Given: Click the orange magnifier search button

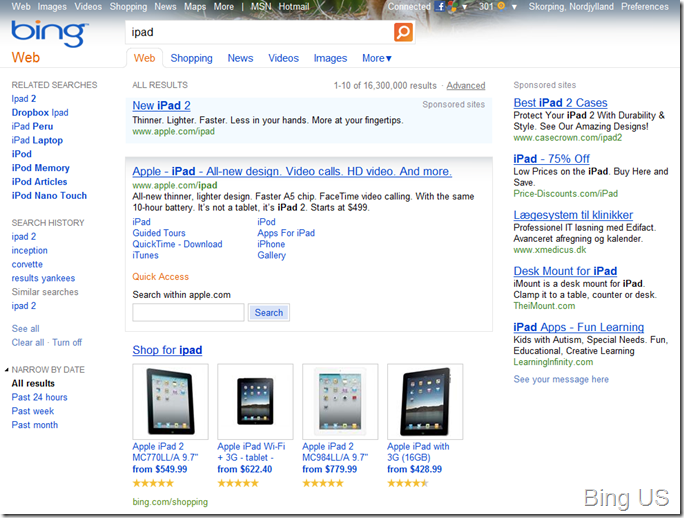Looking at the screenshot, I should 403,32.
